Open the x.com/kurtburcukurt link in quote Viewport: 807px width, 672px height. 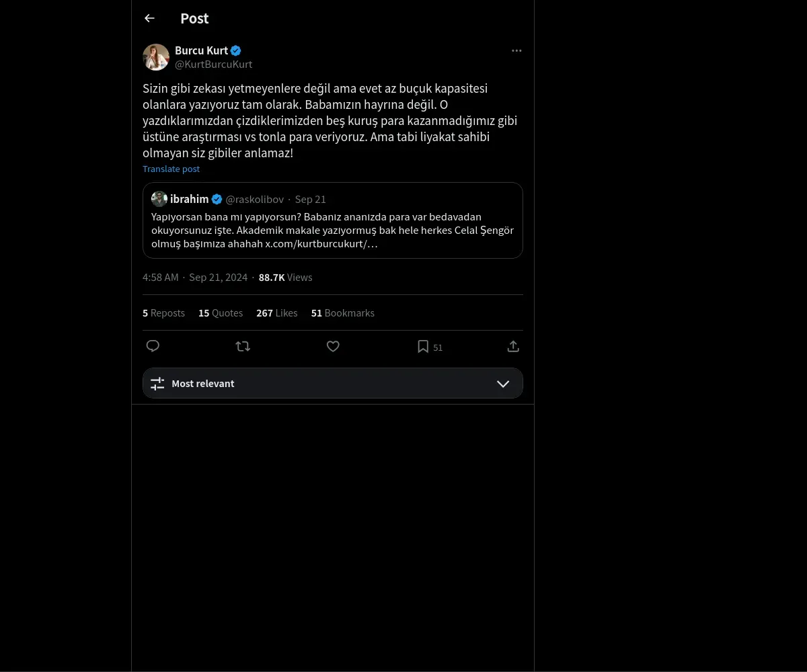(321, 243)
